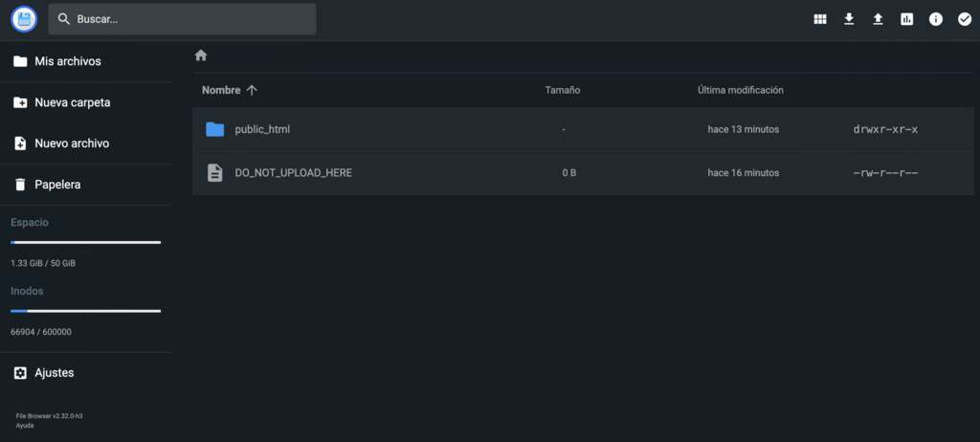The height and width of the screenshot is (442, 980).
Task: Click the 0 B size value
Action: [568, 173]
